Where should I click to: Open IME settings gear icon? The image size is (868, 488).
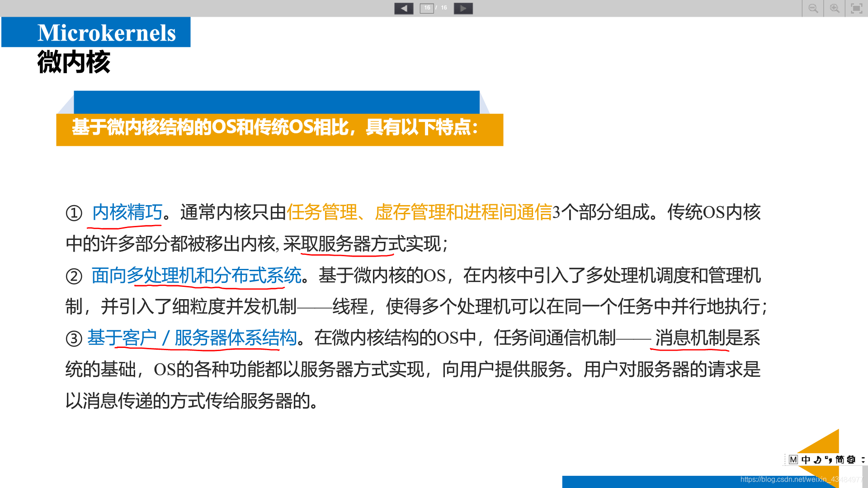851,460
